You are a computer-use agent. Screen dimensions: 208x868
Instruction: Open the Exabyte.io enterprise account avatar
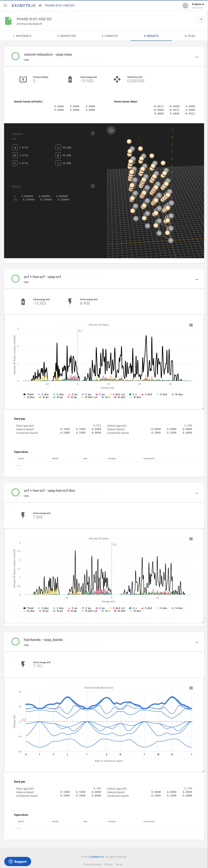point(185,6)
